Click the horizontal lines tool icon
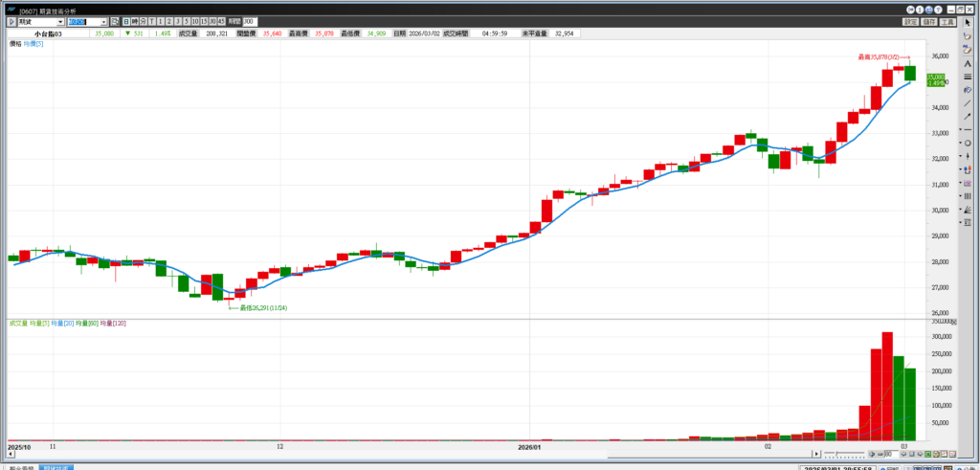Image resolution: width=980 pixels, height=470 pixels. click(x=968, y=77)
